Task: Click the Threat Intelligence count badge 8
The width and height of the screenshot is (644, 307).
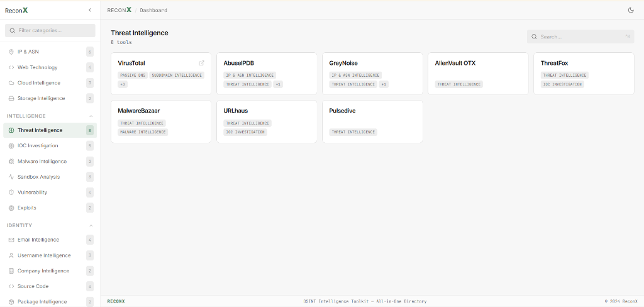Action: click(x=90, y=131)
